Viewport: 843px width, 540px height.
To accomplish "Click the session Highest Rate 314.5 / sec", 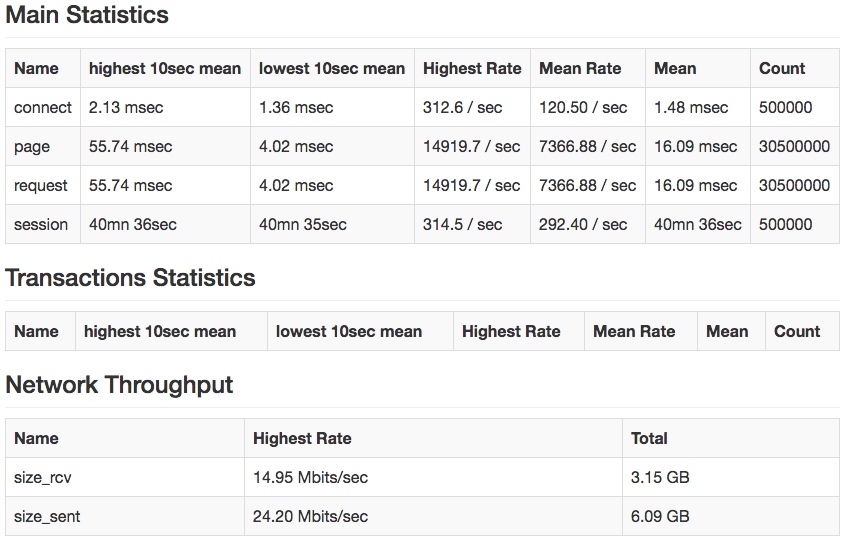I will point(472,224).
